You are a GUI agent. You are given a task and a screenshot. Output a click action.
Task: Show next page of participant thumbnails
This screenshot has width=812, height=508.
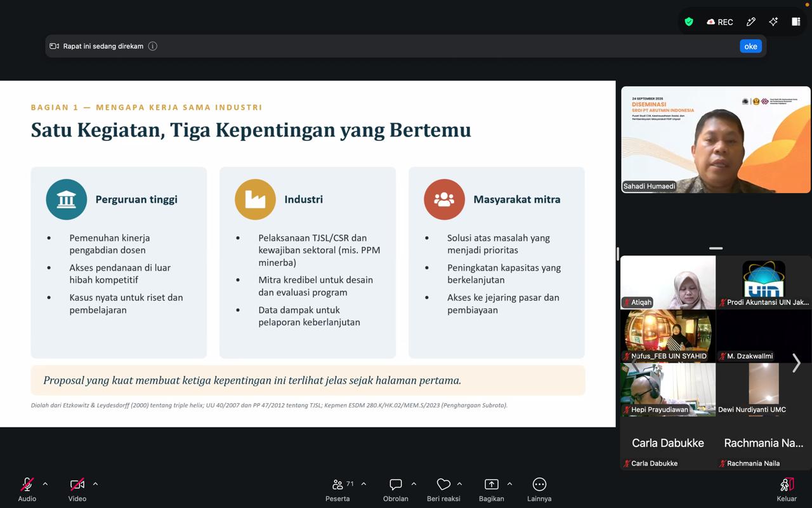(x=796, y=363)
